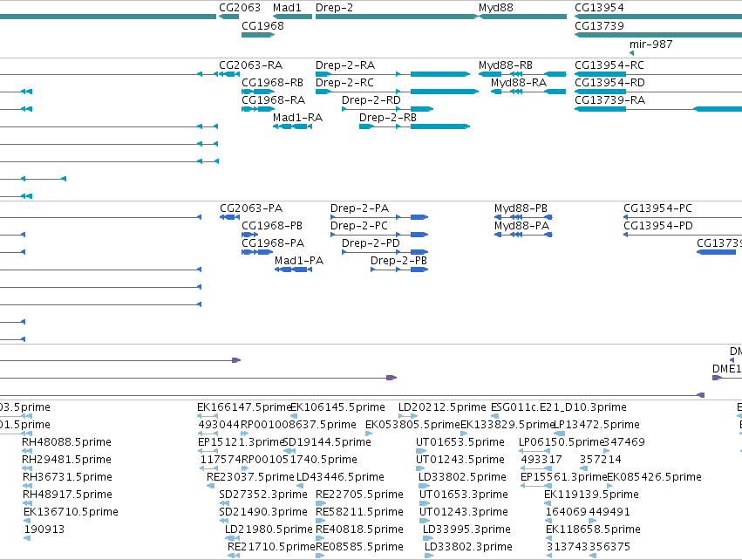Select EST SD21490.3prime

(263, 512)
